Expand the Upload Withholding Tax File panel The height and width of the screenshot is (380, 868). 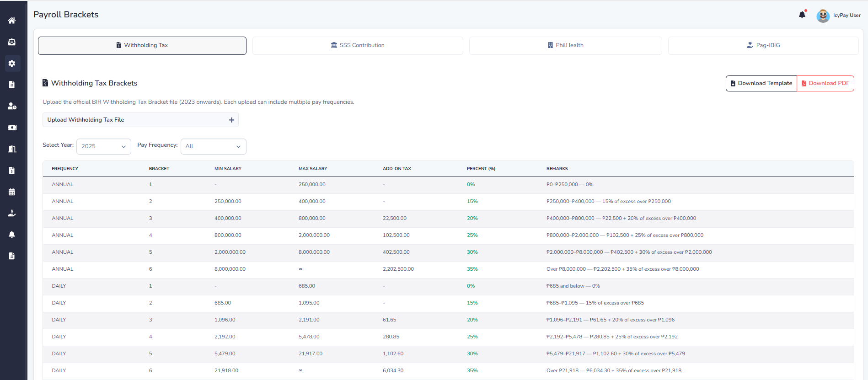click(x=140, y=120)
